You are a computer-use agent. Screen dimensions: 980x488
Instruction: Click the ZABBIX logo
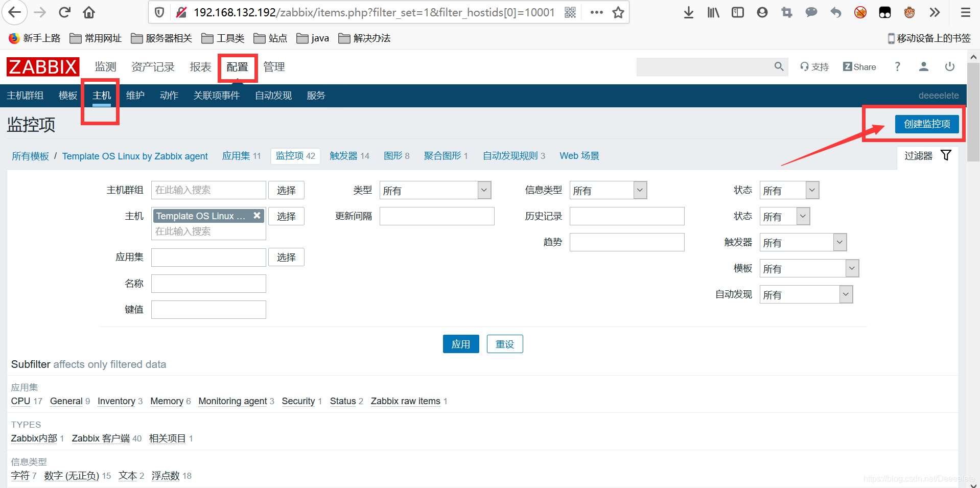point(43,67)
